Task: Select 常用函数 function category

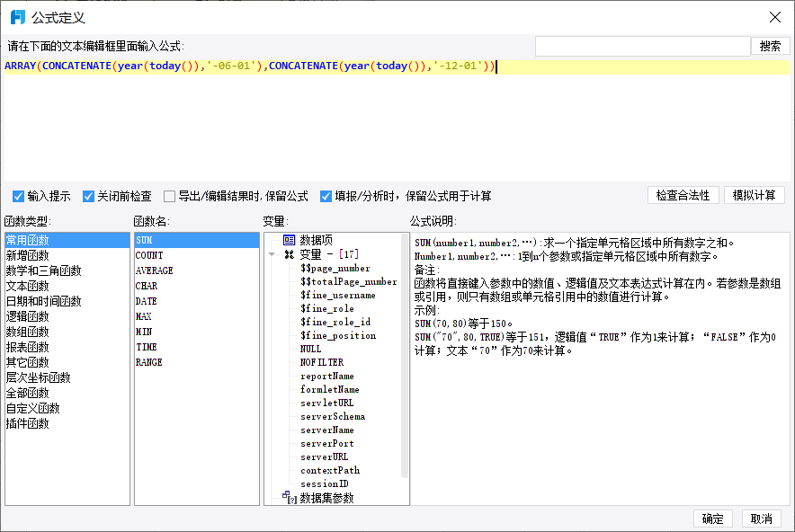Action: [x=67, y=240]
